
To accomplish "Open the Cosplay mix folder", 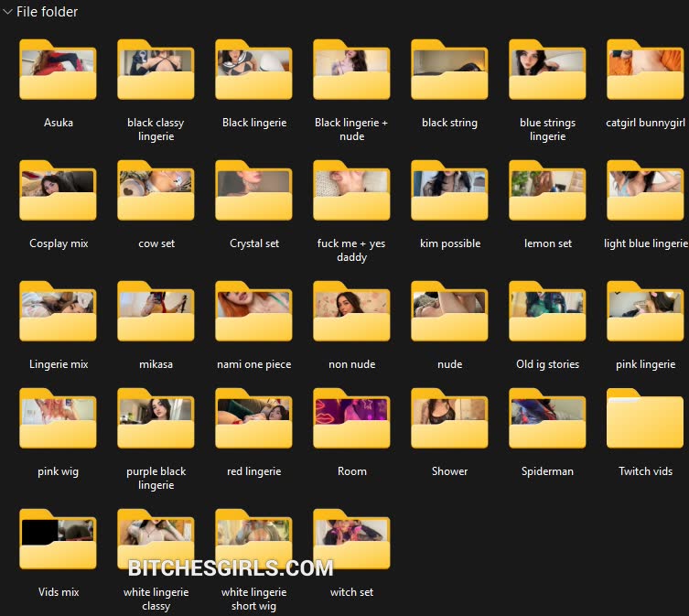I will point(58,191).
